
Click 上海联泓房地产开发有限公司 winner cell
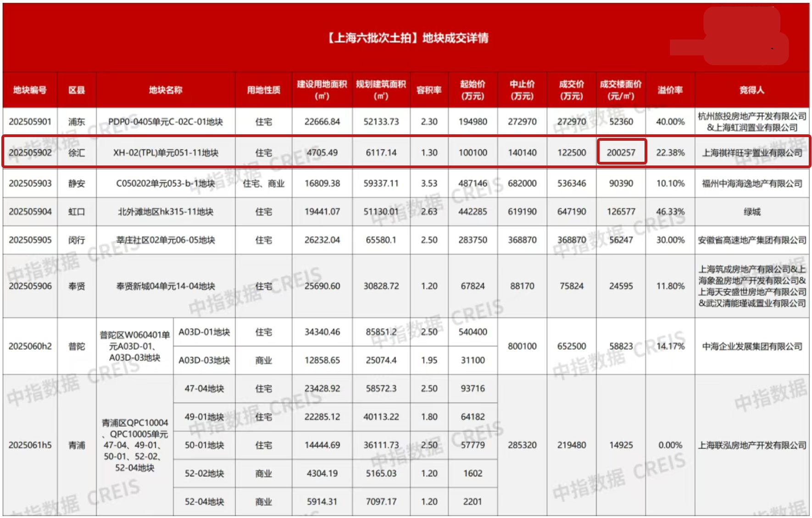(751, 445)
